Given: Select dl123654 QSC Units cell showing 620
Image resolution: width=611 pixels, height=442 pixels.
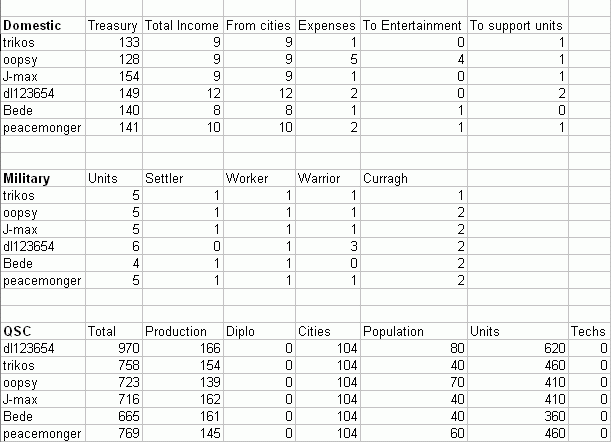Looking at the screenshot, I should point(517,348).
